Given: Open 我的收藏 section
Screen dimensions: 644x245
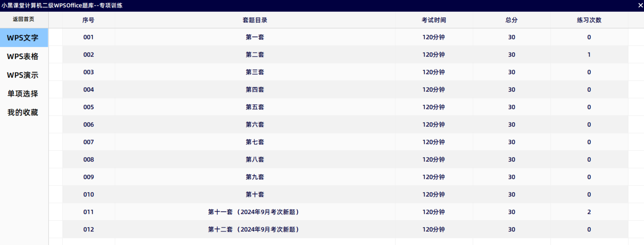Looking at the screenshot, I should tap(23, 112).
